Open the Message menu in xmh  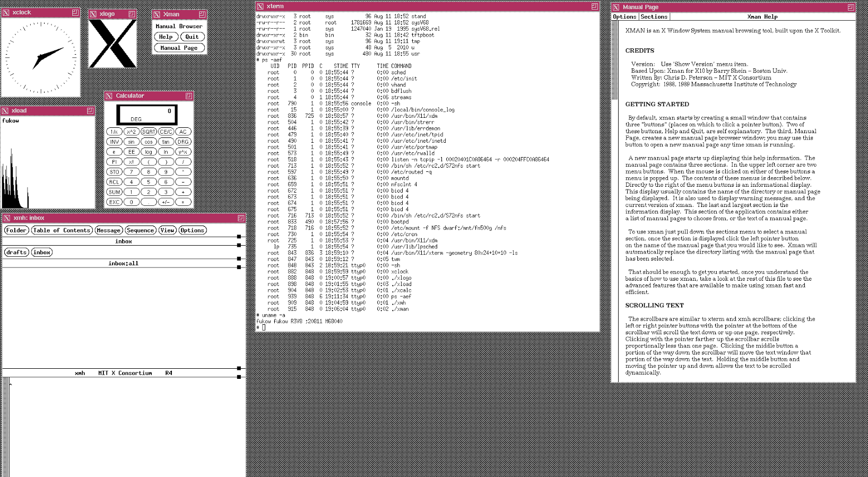click(x=109, y=230)
